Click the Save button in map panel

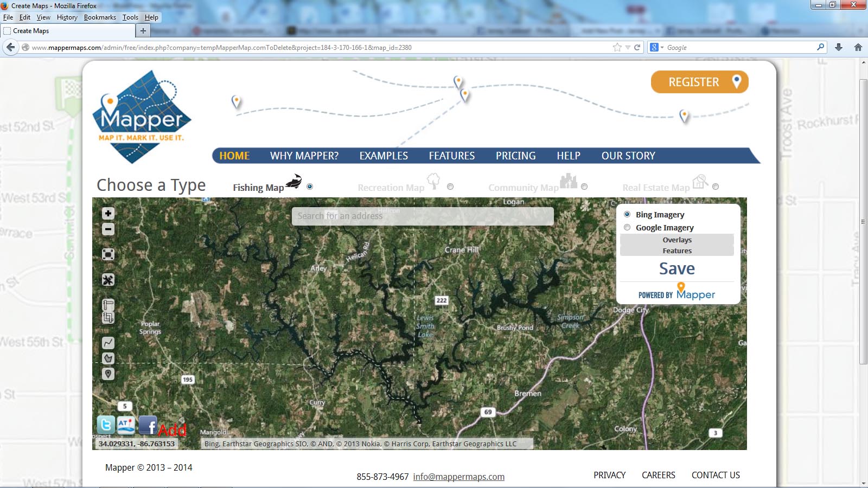(676, 269)
